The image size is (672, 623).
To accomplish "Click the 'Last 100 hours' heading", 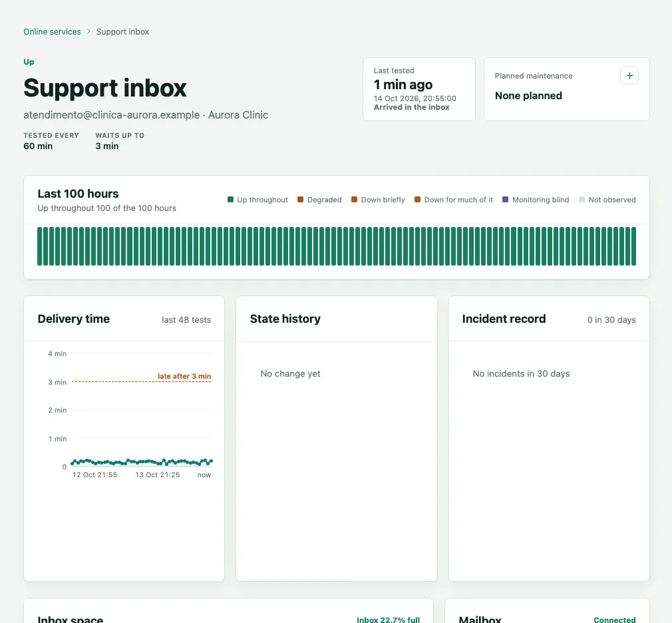I will [x=78, y=194].
